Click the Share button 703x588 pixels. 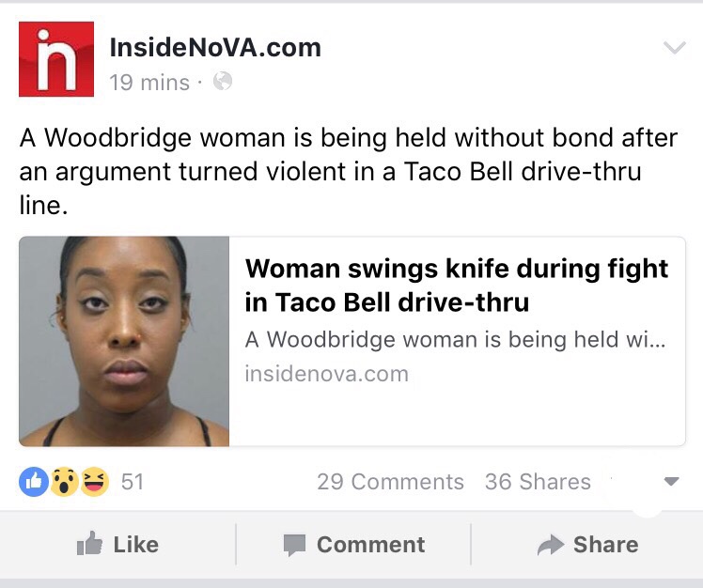click(587, 544)
